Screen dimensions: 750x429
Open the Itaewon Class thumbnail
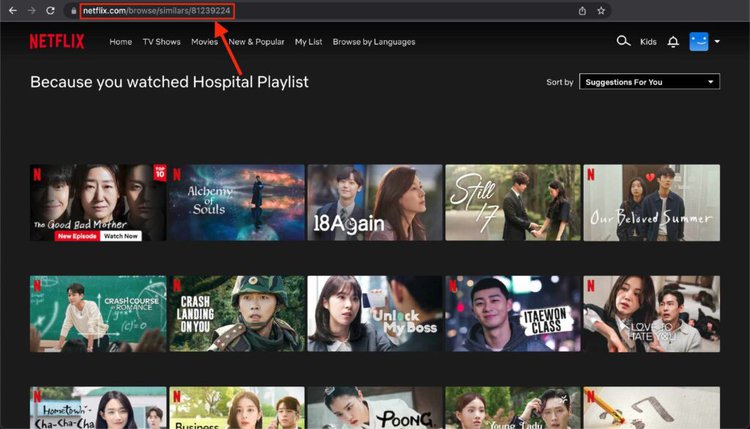coord(513,314)
